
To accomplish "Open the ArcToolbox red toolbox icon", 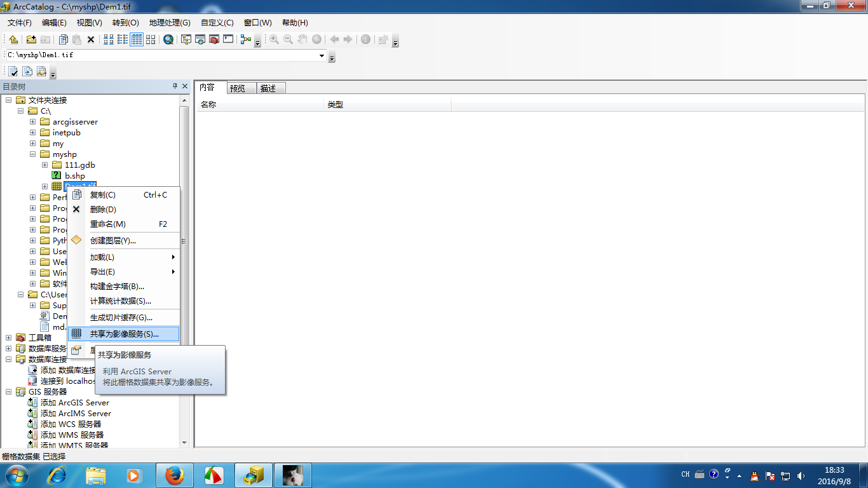I will [214, 39].
